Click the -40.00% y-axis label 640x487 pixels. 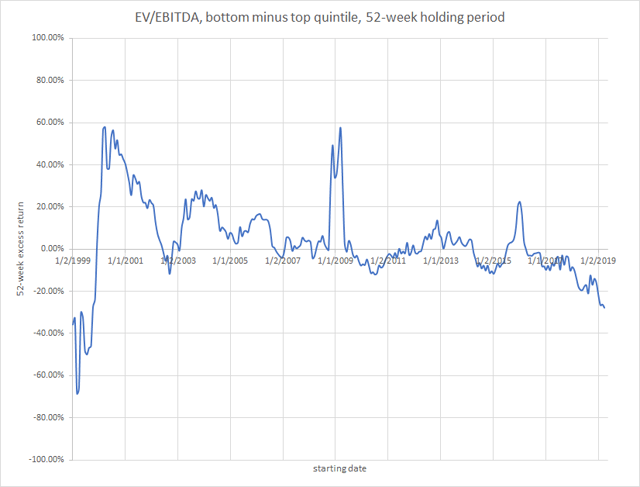coord(47,333)
